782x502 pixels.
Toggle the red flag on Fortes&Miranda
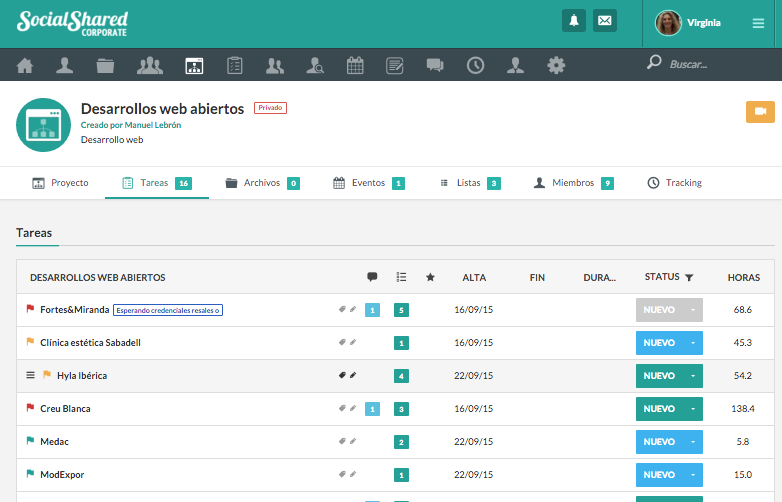click(x=30, y=310)
